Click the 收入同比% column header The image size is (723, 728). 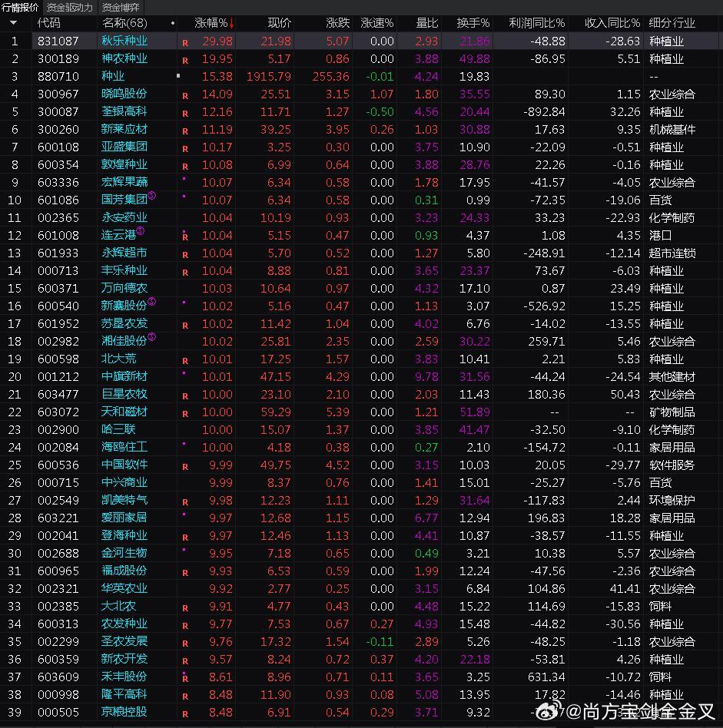612,23
